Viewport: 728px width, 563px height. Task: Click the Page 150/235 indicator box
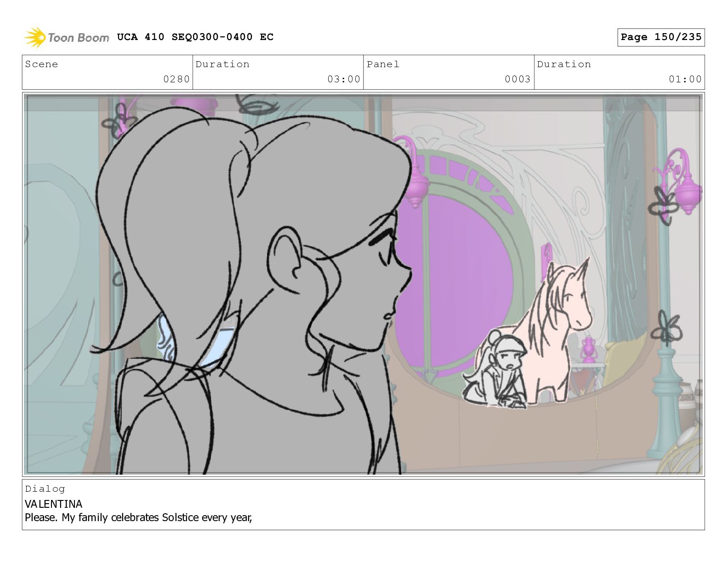click(661, 37)
